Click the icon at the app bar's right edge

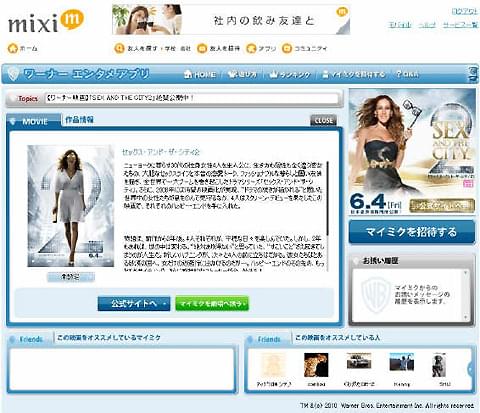click(473, 74)
